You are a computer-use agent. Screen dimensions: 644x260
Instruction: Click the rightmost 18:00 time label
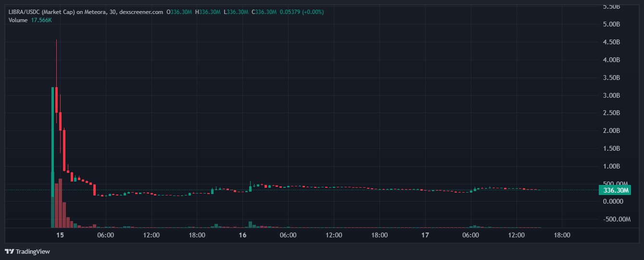[x=562, y=235]
